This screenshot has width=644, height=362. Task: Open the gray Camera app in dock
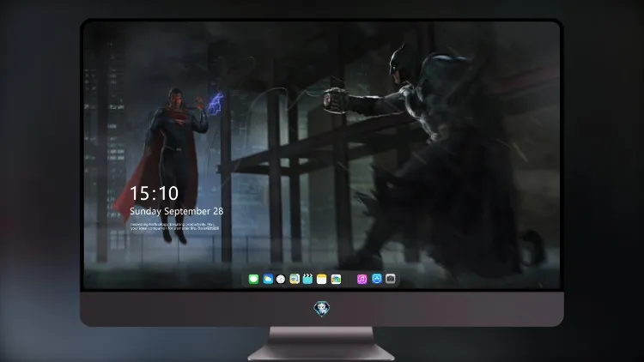click(391, 279)
